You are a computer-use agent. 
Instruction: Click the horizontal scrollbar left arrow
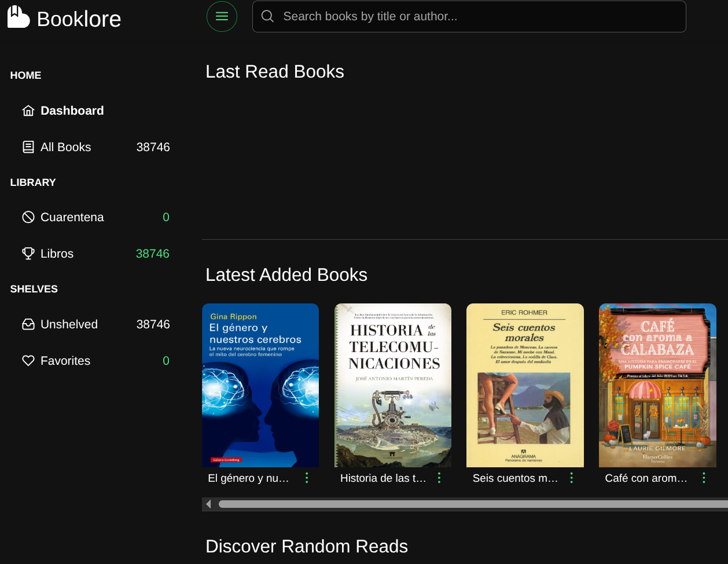208,504
